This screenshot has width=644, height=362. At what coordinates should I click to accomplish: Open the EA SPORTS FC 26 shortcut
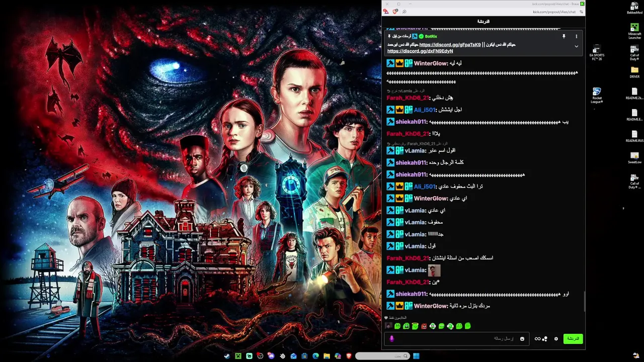tap(597, 52)
